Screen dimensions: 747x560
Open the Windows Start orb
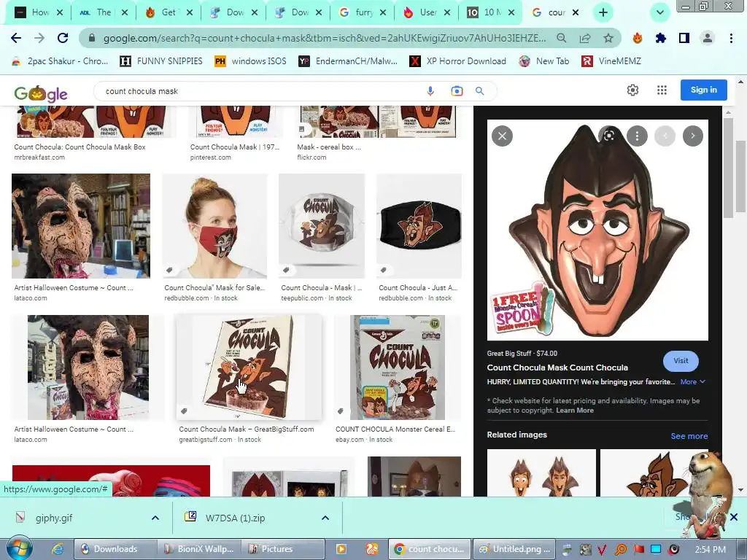click(x=19, y=549)
